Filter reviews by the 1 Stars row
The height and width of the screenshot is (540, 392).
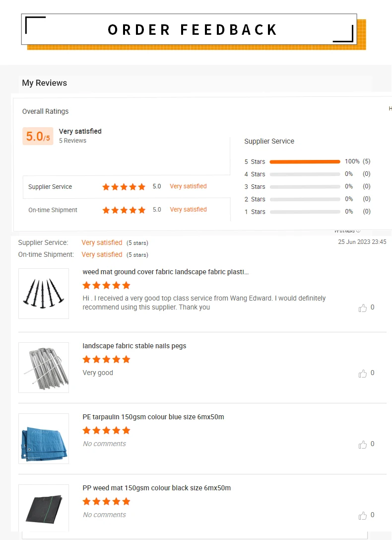tap(305, 212)
